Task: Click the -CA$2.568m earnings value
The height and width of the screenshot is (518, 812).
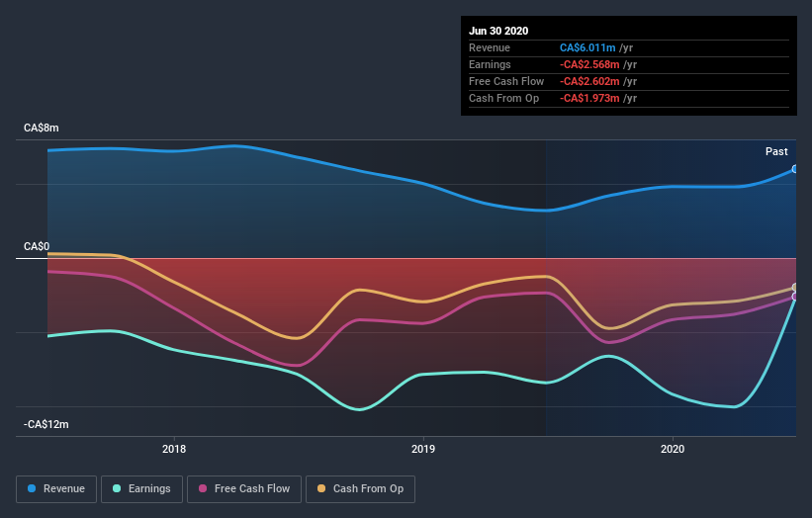Action: coord(589,64)
